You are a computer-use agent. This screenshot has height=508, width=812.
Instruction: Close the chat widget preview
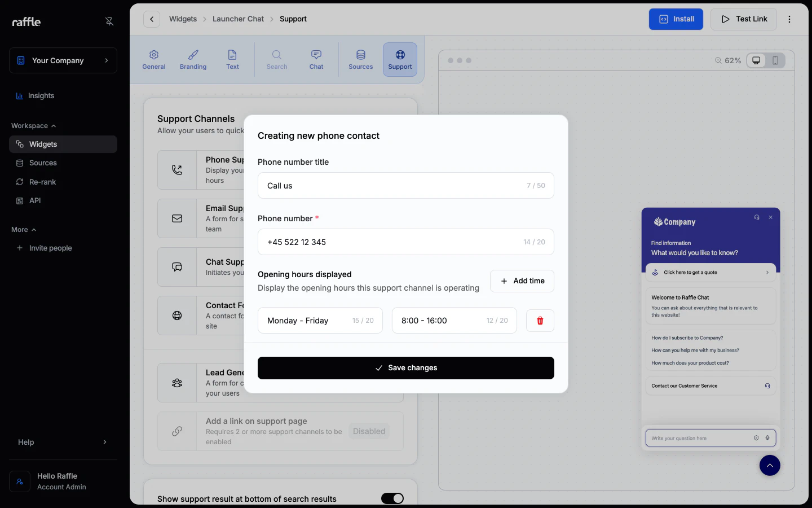pyautogui.click(x=770, y=217)
